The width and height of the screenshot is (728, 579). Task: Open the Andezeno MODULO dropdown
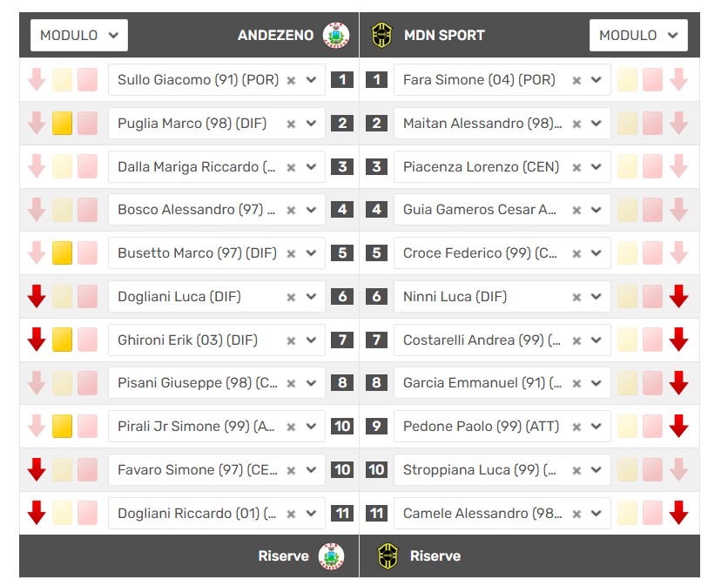[79, 36]
